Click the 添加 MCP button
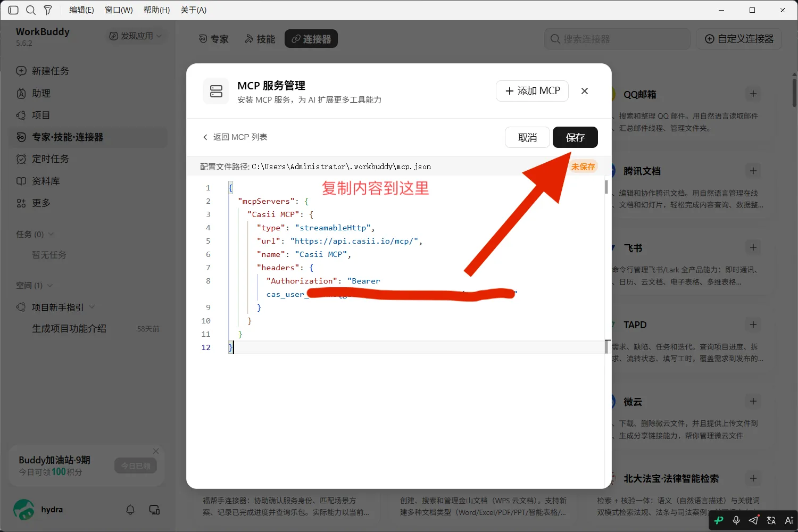This screenshot has height=532, width=798. tap(532, 91)
